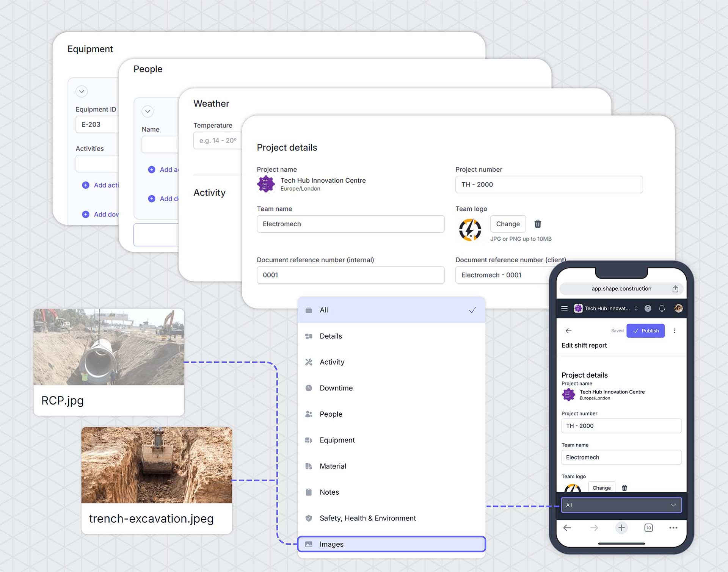Click Change to replace the team logo
The height and width of the screenshot is (572, 728).
click(x=508, y=224)
